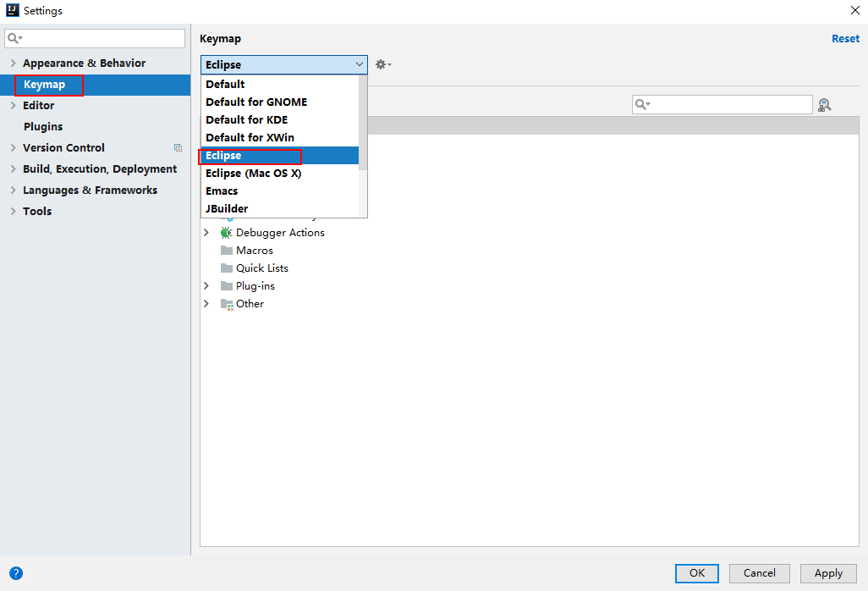Close the Settings dialog
The height and width of the screenshot is (591, 868).
point(854,10)
